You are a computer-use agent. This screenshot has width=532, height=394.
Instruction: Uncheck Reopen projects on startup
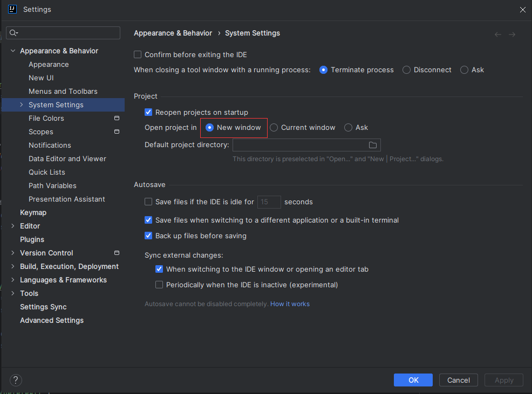[x=149, y=113]
